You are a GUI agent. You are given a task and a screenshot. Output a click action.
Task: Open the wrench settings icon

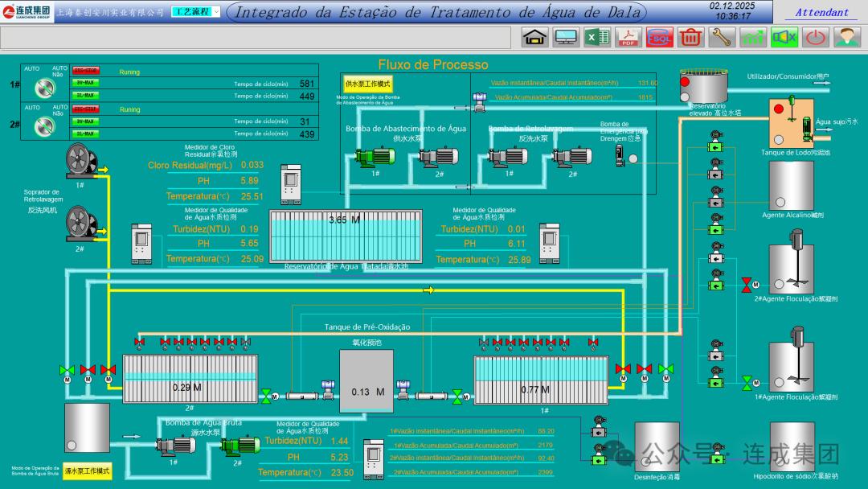pyautogui.click(x=722, y=37)
